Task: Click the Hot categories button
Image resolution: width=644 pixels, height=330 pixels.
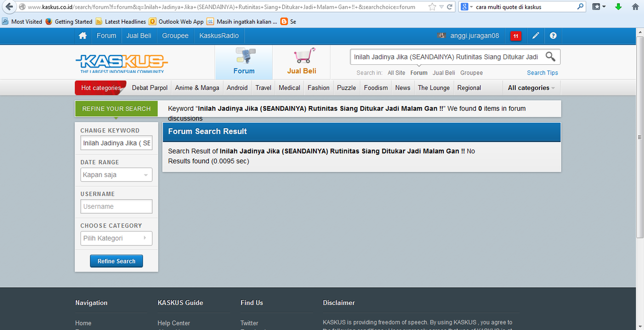Action: (x=101, y=88)
